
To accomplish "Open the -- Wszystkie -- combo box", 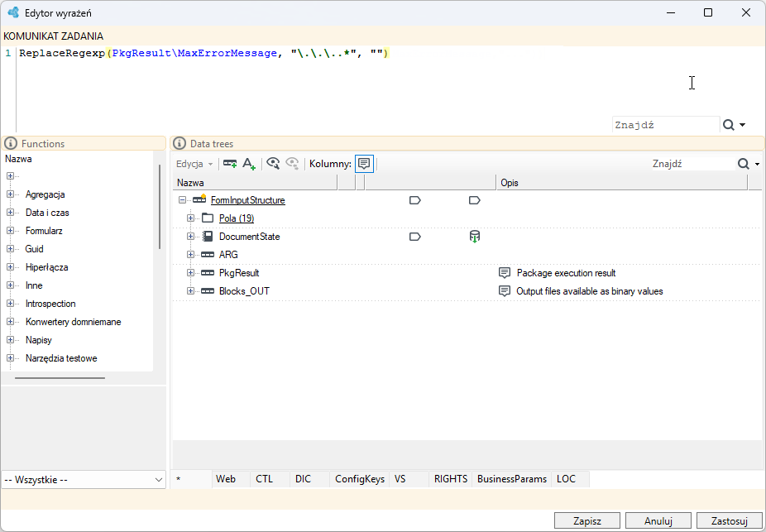I will pyautogui.click(x=84, y=480).
